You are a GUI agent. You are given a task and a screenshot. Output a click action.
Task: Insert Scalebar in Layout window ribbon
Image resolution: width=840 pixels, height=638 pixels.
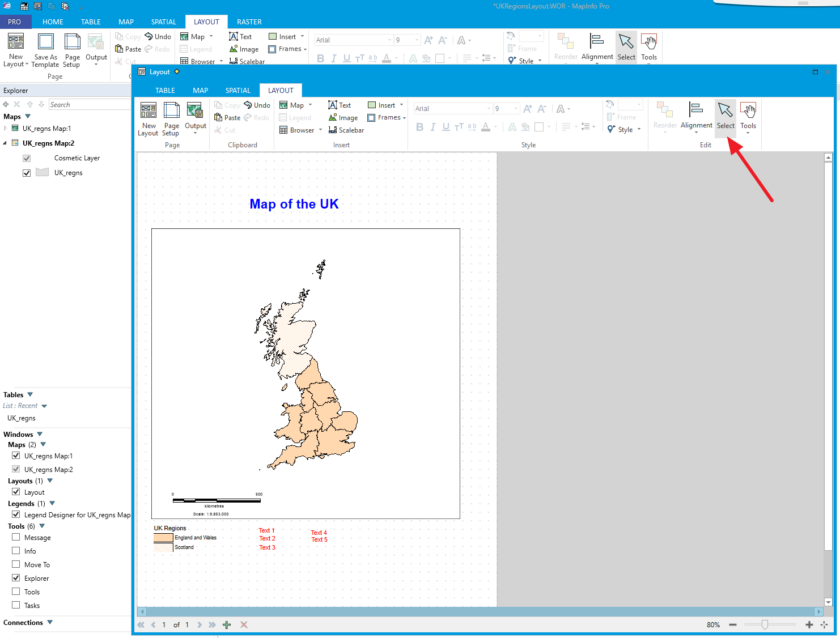pyautogui.click(x=346, y=130)
